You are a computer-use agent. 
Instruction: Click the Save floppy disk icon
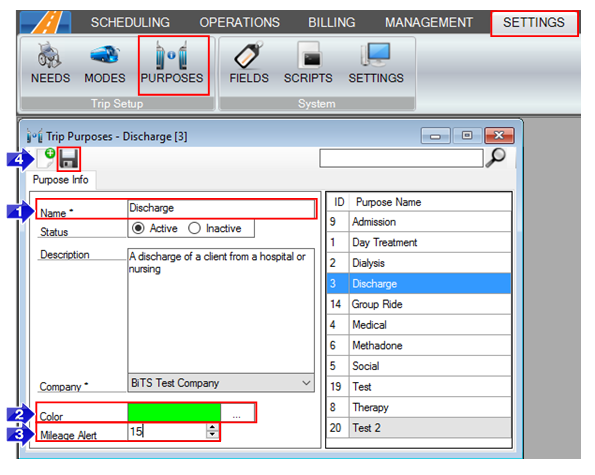point(69,159)
